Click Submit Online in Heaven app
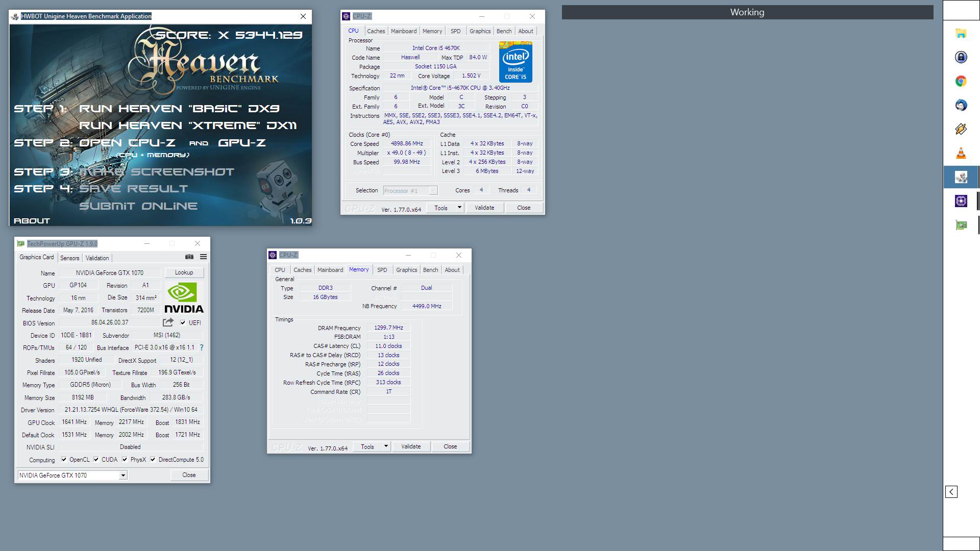 pyautogui.click(x=138, y=206)
